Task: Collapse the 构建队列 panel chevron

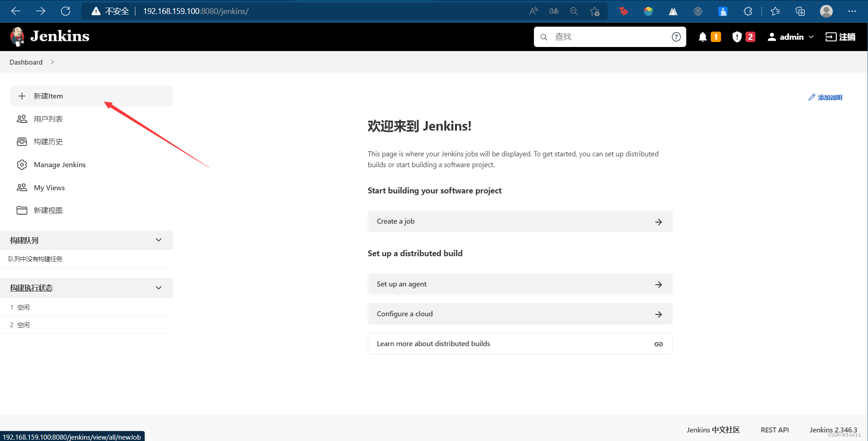Action: click(159, 240)
